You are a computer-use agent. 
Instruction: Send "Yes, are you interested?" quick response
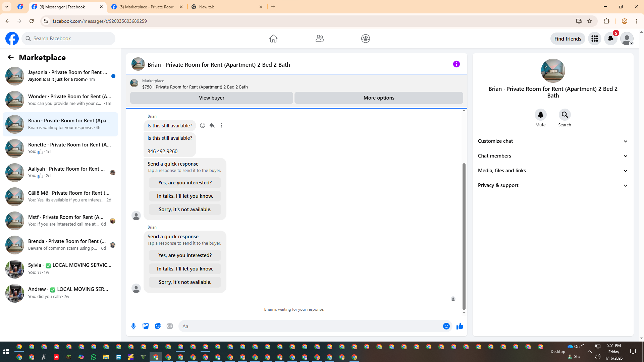click(x=185, y=255)
